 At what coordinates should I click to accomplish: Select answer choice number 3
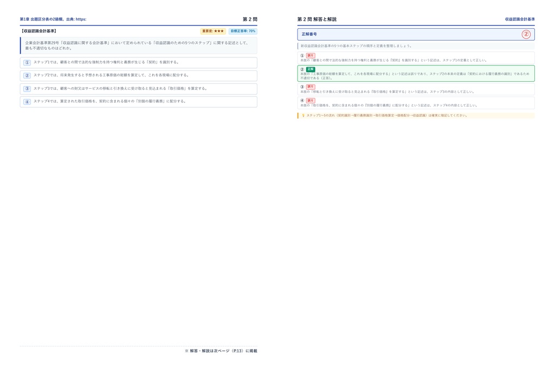coord(138,89)
